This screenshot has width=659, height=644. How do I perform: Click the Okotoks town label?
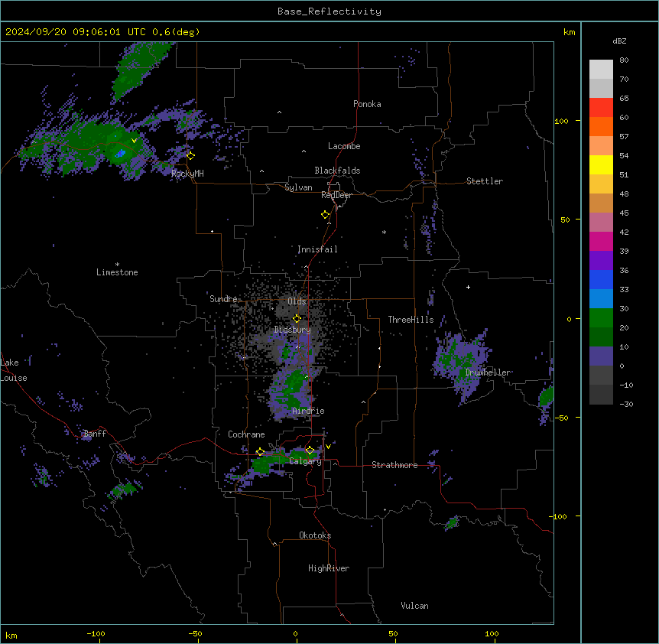(315, 535)
